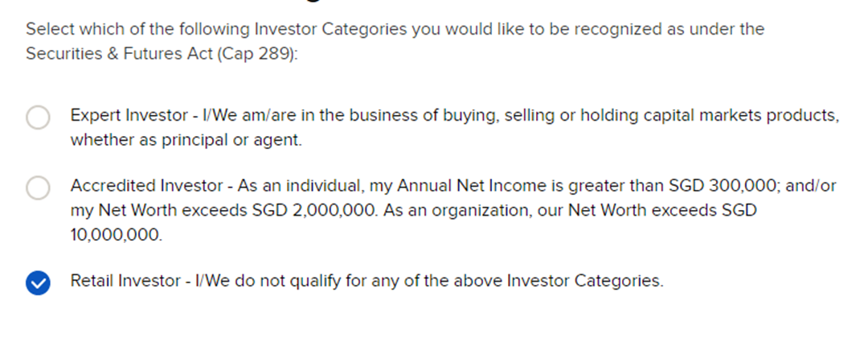Screen dimensions: 868x346
Task: Click the checked Retail Investor radio button
Action: (x=38, y=282)
